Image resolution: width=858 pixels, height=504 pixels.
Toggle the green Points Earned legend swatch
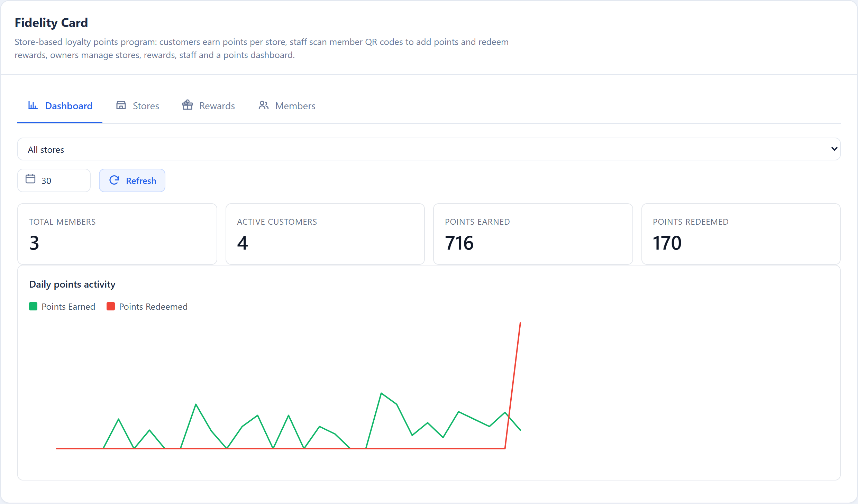33,307
